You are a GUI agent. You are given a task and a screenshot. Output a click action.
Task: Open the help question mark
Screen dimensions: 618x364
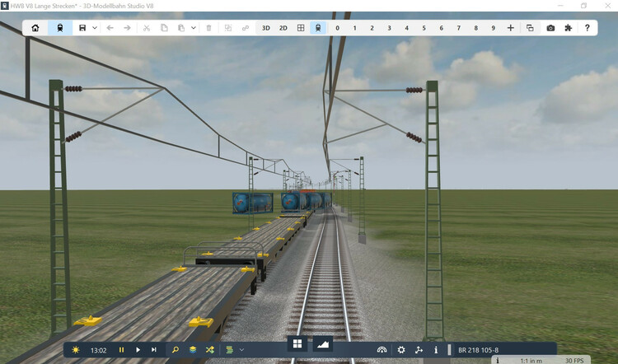click(x=587, y=28)
